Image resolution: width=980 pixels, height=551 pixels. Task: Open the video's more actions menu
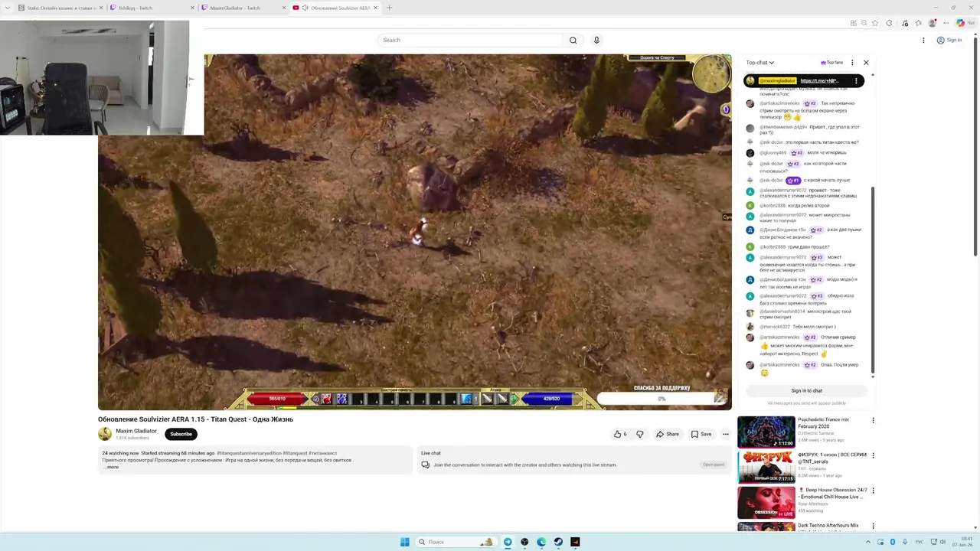(726, 434)
